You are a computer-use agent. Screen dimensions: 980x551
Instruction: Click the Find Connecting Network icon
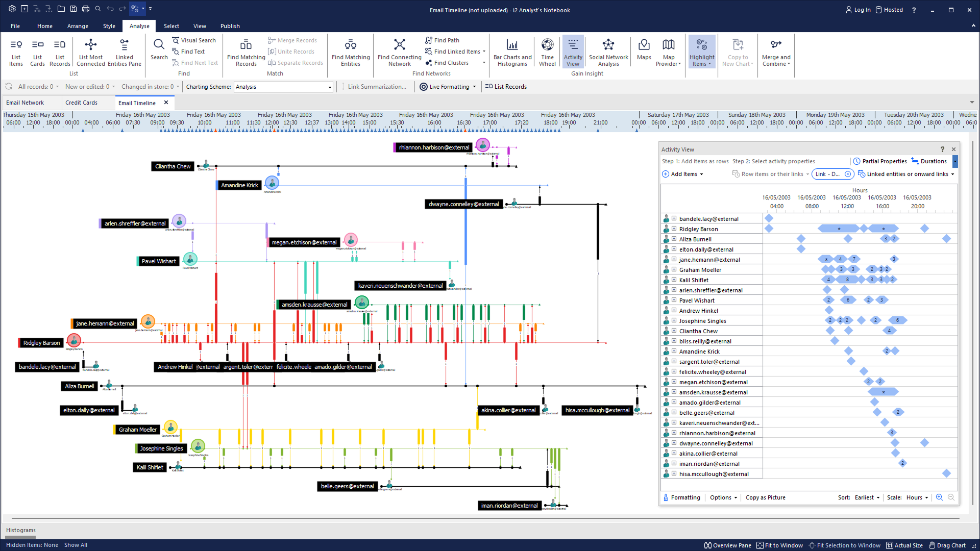coord(399,45)
